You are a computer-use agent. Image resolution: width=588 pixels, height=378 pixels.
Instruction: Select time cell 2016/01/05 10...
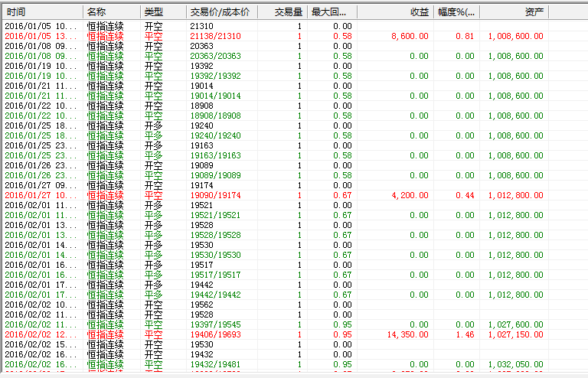[x=41, y=26]
